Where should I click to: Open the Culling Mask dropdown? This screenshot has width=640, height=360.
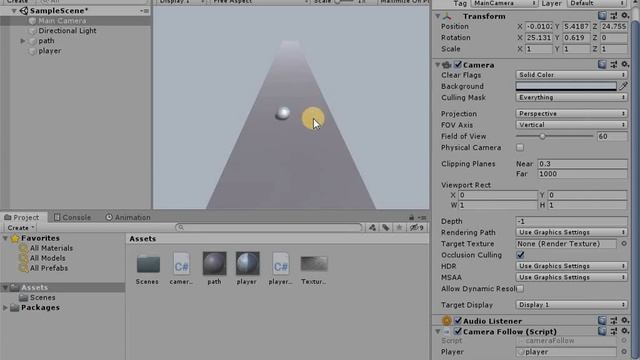(x=571, y=97)
